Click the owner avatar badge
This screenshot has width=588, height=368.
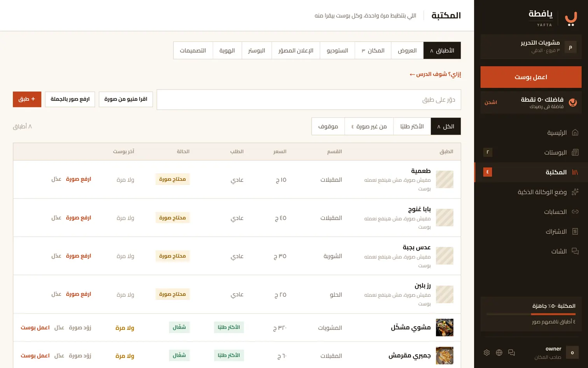[x=572, y=352]
